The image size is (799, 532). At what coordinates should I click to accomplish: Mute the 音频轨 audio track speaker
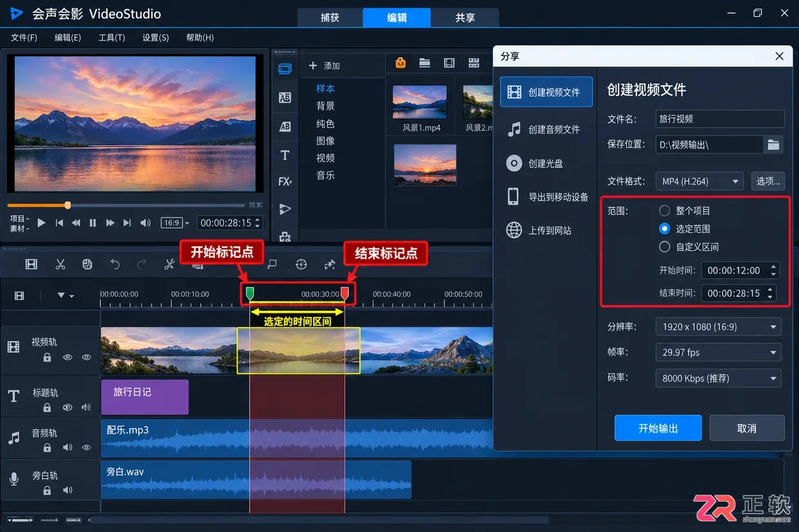[x=67, y=447]
